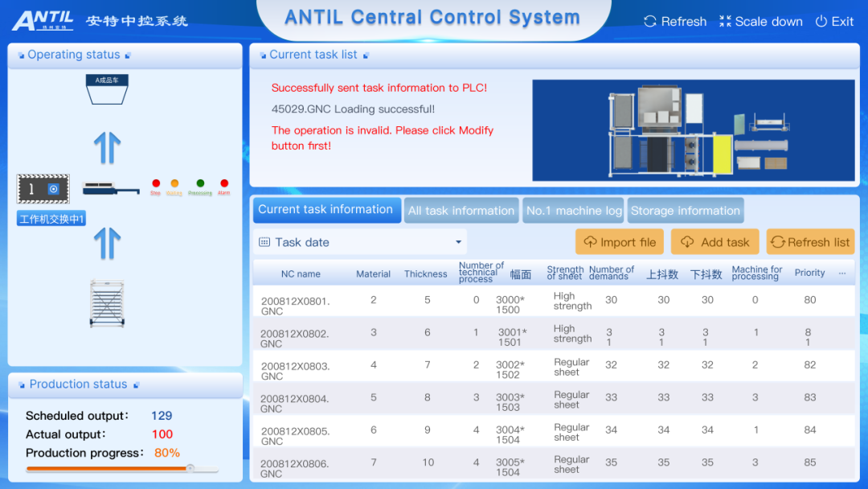
Task: Click the production line layout thumbnail
Action: (x=693, y=130)
